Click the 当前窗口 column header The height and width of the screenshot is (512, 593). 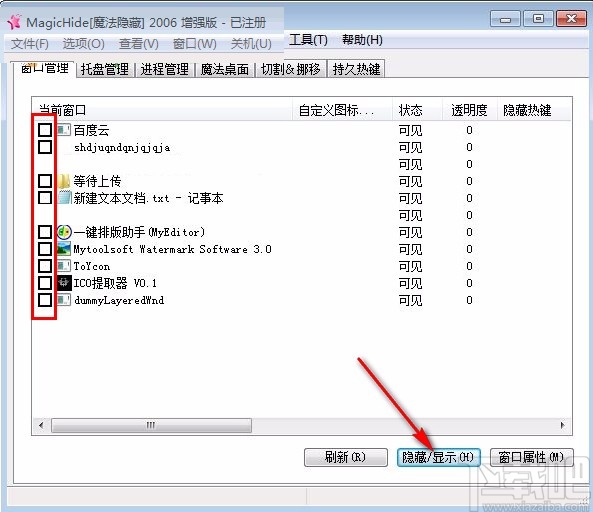click(x=162, y=110)
